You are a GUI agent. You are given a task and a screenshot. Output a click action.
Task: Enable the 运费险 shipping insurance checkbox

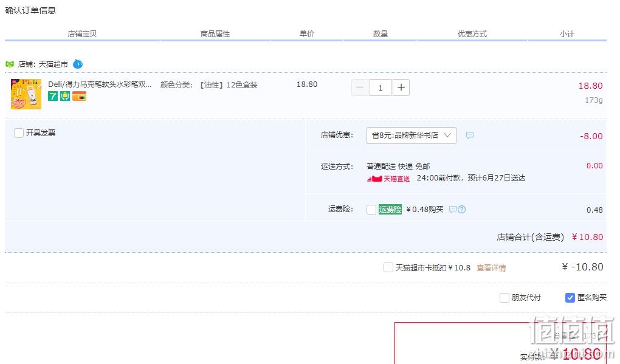(371, 210)
